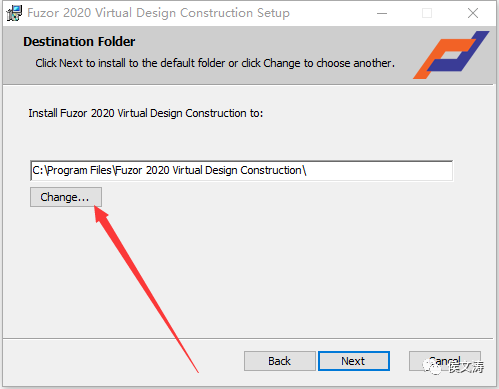The height and width of the screenshot is (389, 499).
Task: Click the WeChat watermark icon near Cancel
Action: pyautogui.click(x=432, y=367)
